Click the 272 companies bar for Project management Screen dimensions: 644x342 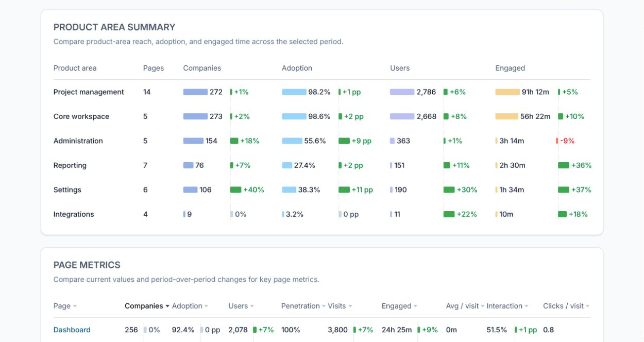pos(195,92)
